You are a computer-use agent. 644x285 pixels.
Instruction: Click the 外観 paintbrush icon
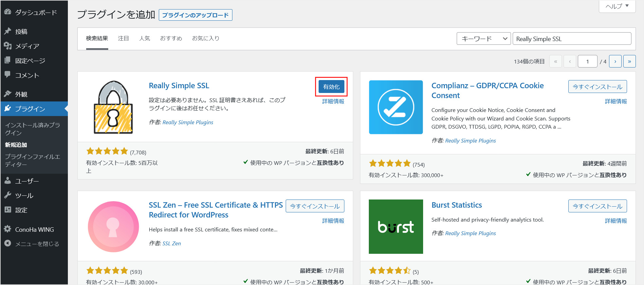tap(8, 94)
